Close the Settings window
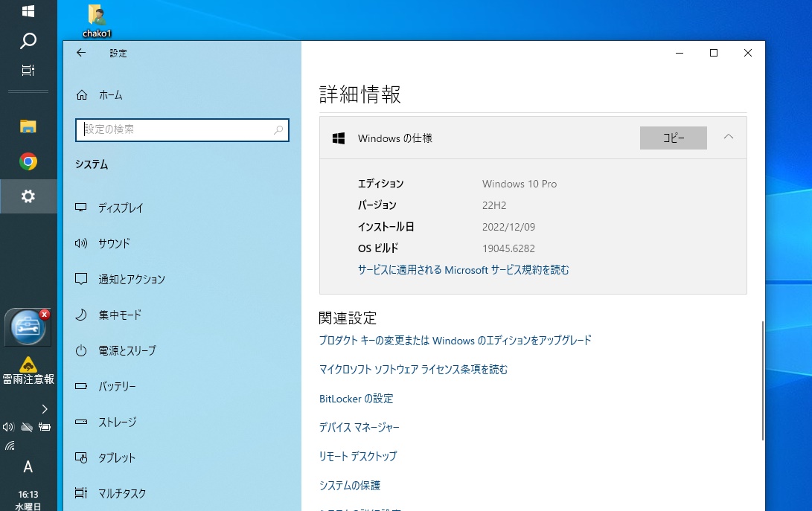812x511 pixels. 748,53
